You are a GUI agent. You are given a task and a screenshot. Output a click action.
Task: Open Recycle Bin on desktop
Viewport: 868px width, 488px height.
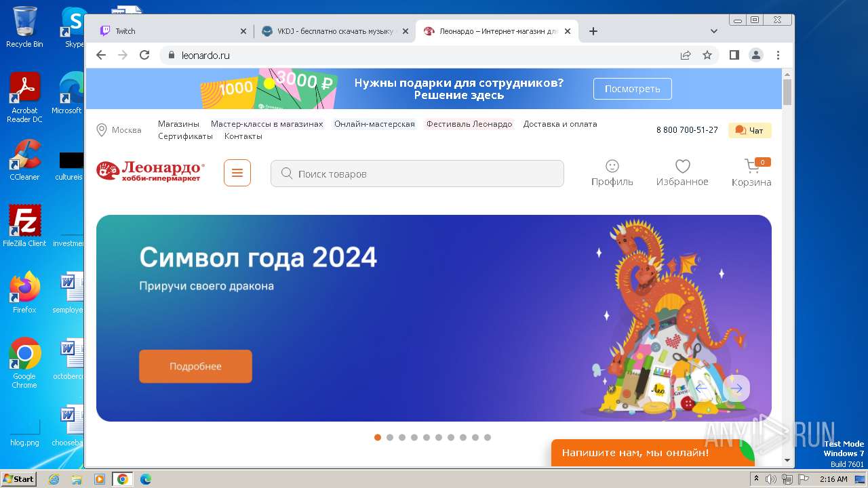(24, 27)
